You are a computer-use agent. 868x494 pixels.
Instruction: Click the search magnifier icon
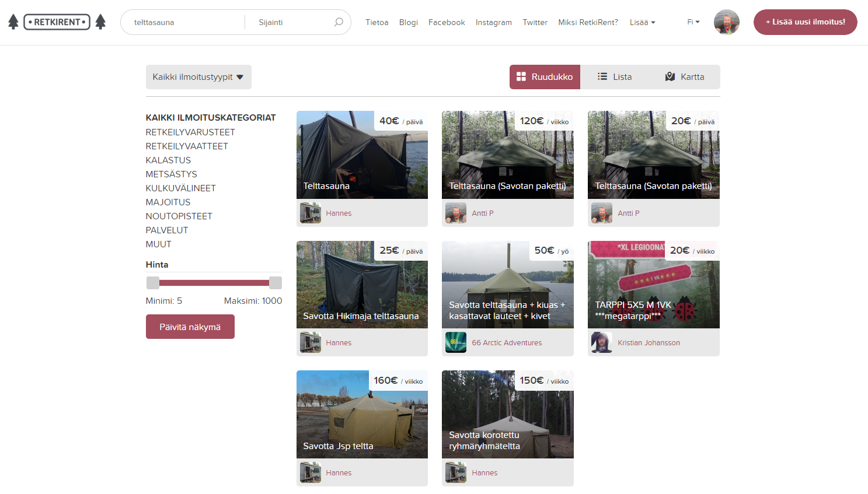[339, 22]
